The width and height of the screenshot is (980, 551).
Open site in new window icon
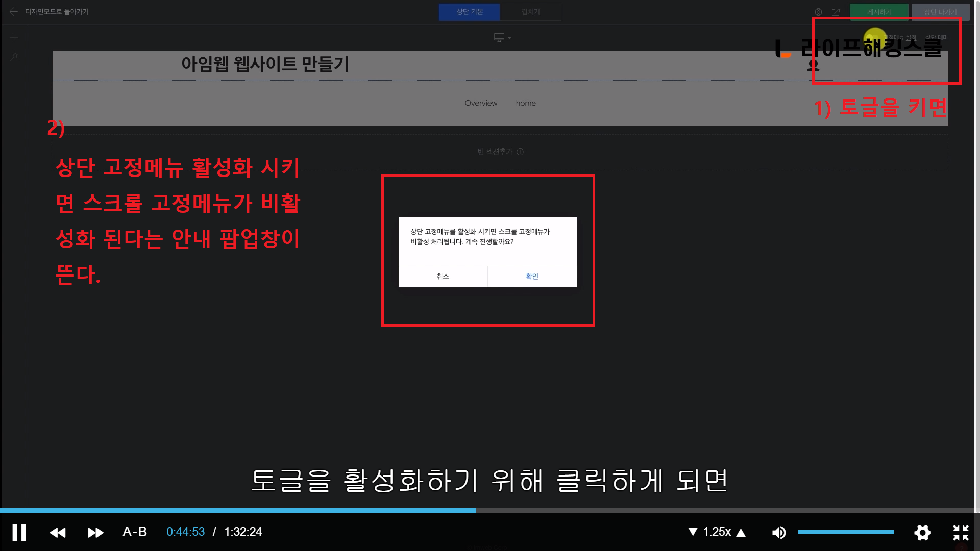[x=836, y=12]
